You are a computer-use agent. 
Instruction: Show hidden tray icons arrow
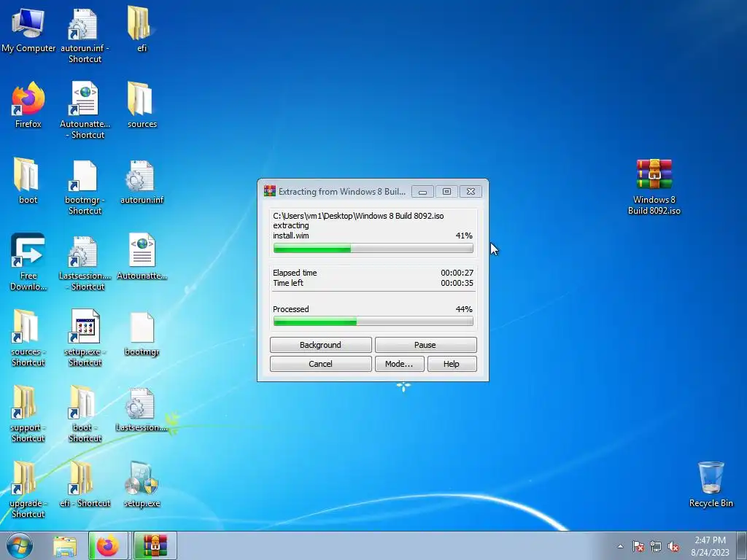point(620,546)
